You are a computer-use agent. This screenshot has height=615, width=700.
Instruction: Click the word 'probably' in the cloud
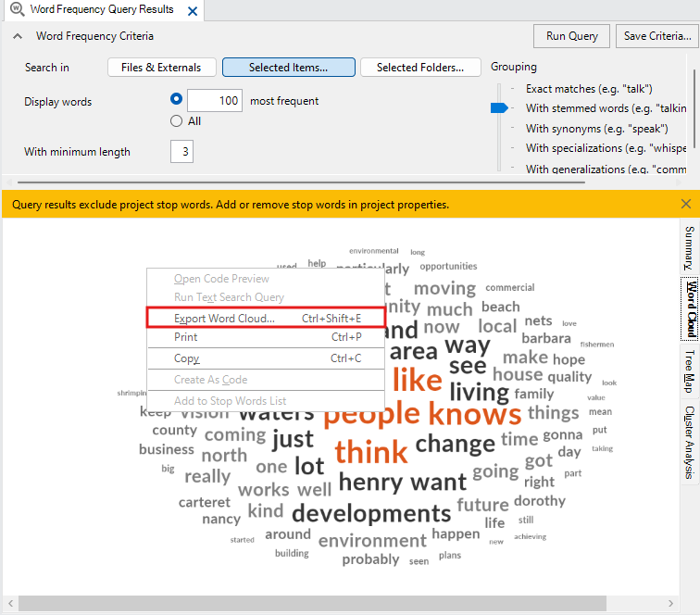[370, 559]
